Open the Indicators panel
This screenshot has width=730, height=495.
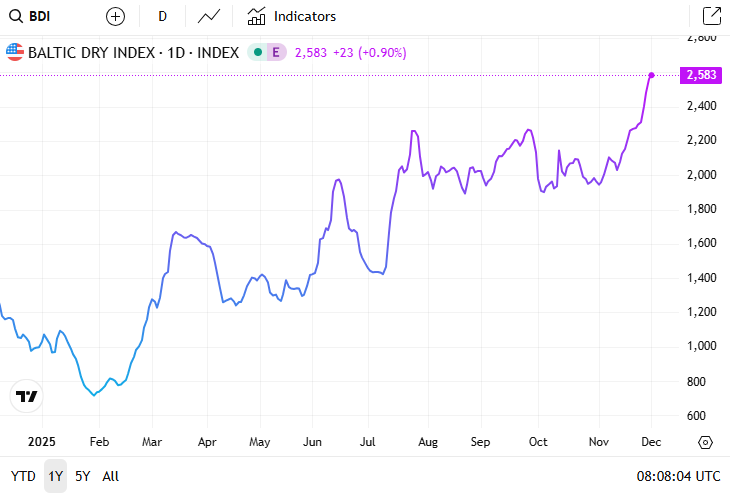click(292, 16)
